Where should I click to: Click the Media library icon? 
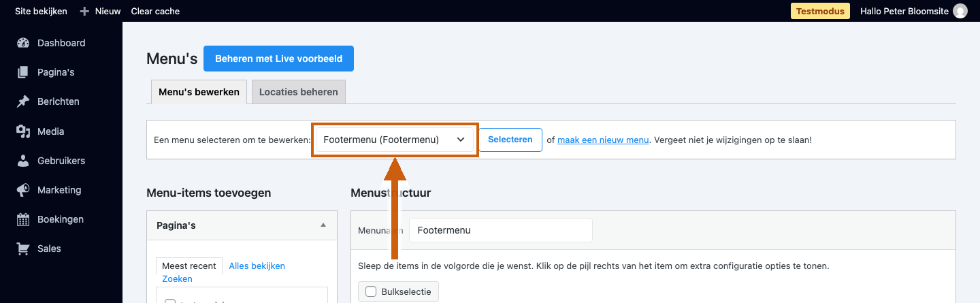point(23,131)
